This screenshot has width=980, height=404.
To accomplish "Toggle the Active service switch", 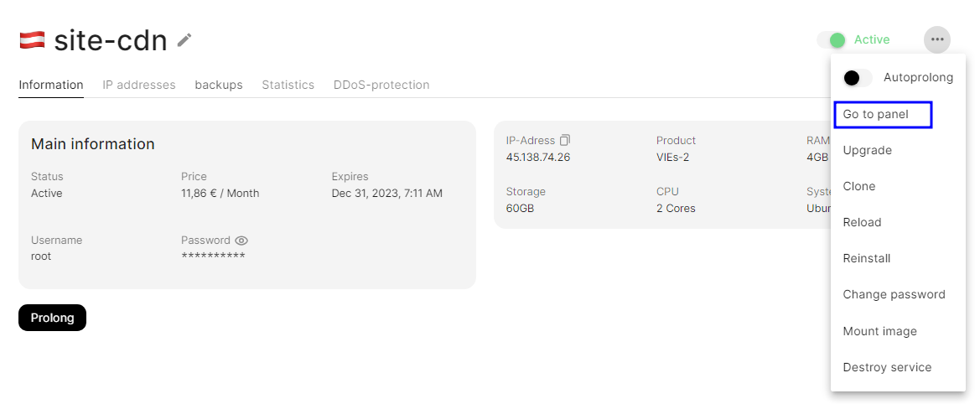I will (x=832, y=39).
